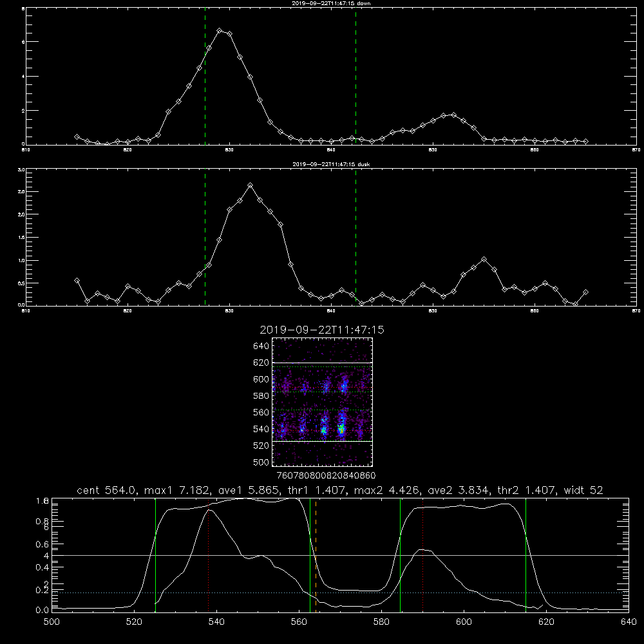Click the solid green line near 615 in the bottom plot
The height and width of the screenshot is (644, 644).
click(x=526, y=554)
